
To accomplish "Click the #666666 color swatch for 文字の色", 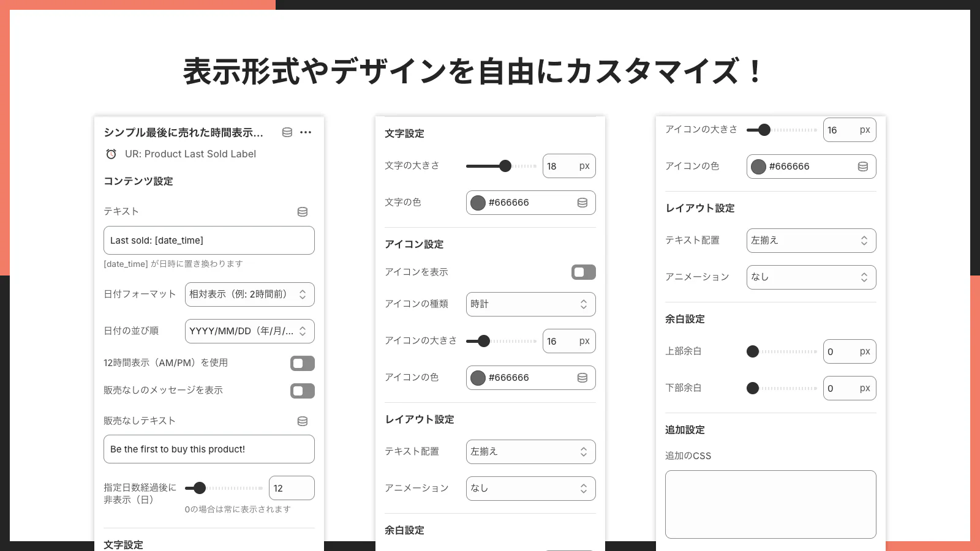I will tap(478, 203).
